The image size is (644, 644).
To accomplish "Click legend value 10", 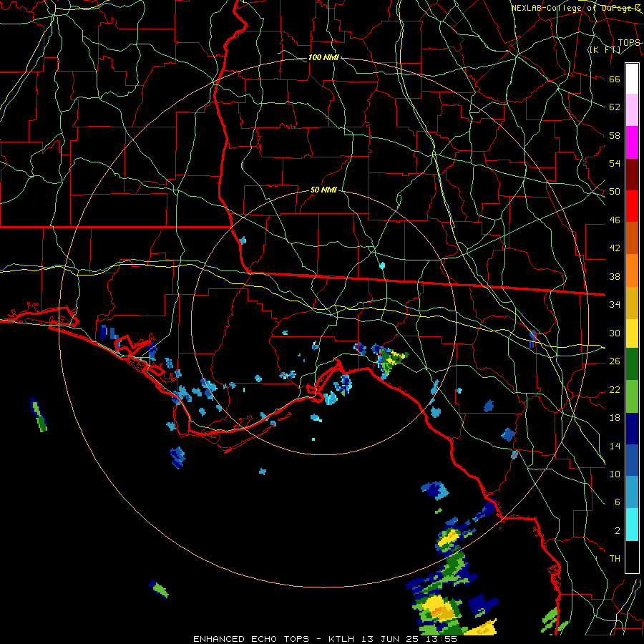I will 615,474.
